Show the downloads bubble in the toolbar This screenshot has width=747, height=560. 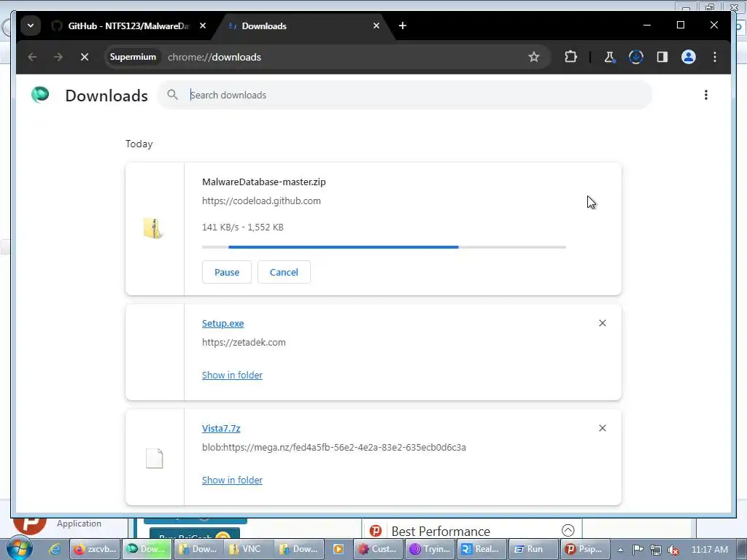click(x=636, y=57)
